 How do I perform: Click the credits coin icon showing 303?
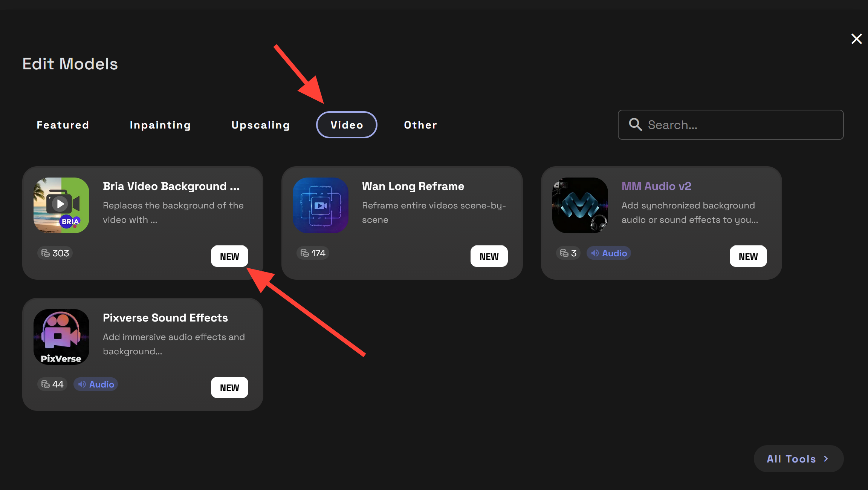tap(46, 253)
